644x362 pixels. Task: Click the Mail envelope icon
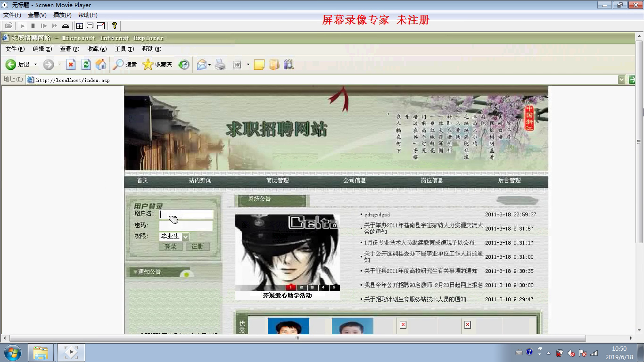[x=202, y=65]
